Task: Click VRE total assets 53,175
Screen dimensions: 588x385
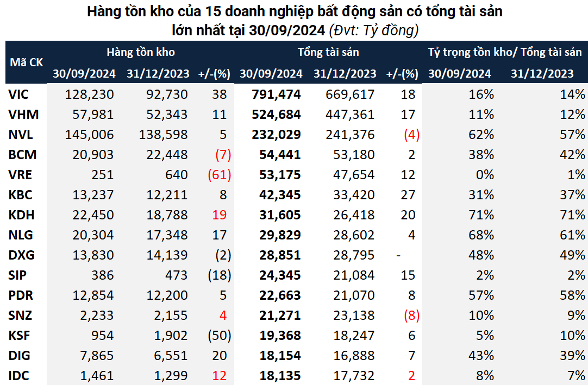Action: click(280, 175)
